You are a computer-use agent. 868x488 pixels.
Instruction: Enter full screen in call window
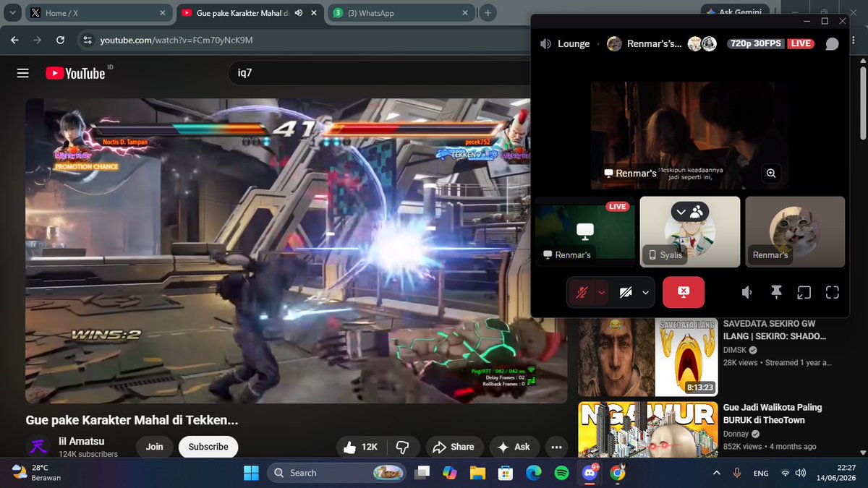833,292
